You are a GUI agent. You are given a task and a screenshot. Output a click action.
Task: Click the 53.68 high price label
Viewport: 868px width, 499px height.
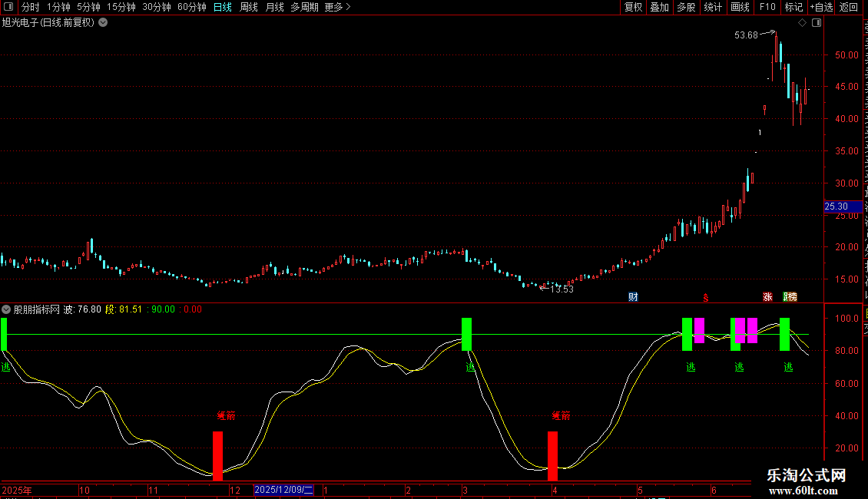pyautogui.click(x=746, y=35)
